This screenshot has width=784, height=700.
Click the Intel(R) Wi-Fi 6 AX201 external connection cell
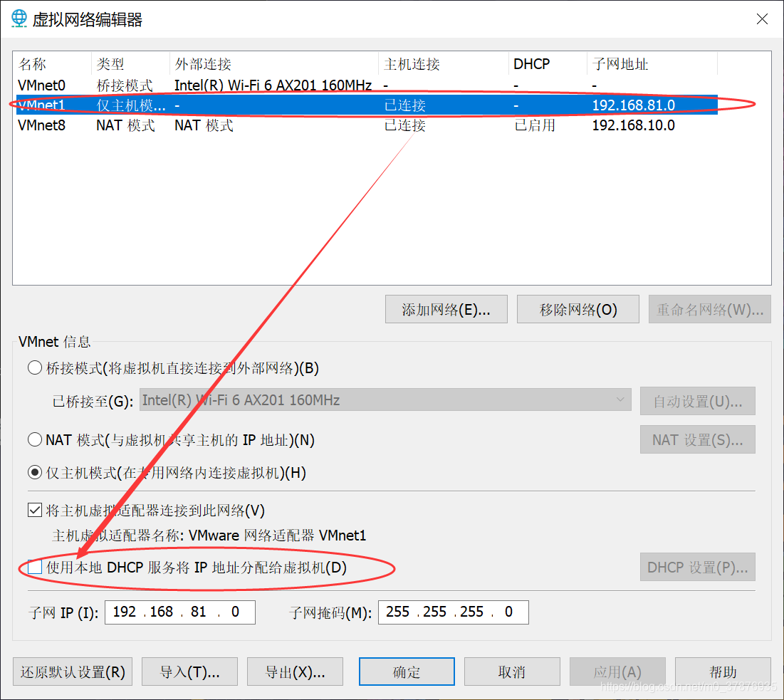pos(273,85)
